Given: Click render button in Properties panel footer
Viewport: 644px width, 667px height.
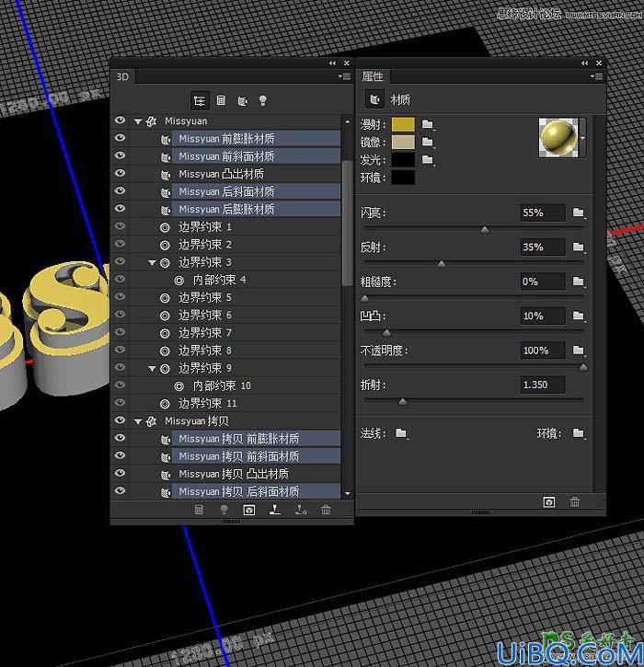Looking at the screenshot, I should click(x=549, y=502).
